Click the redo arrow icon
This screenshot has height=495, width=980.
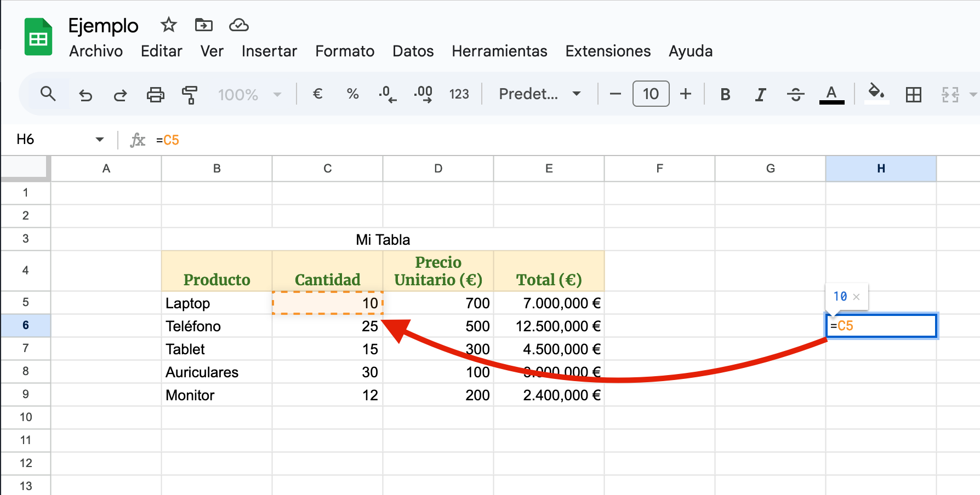click(x=120, y=95)
